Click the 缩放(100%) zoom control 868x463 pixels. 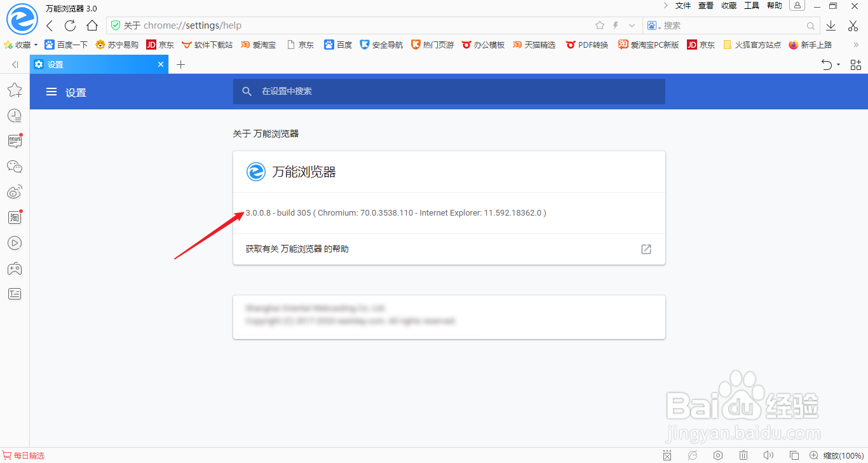pyautogui.click(x=837, y=455)
